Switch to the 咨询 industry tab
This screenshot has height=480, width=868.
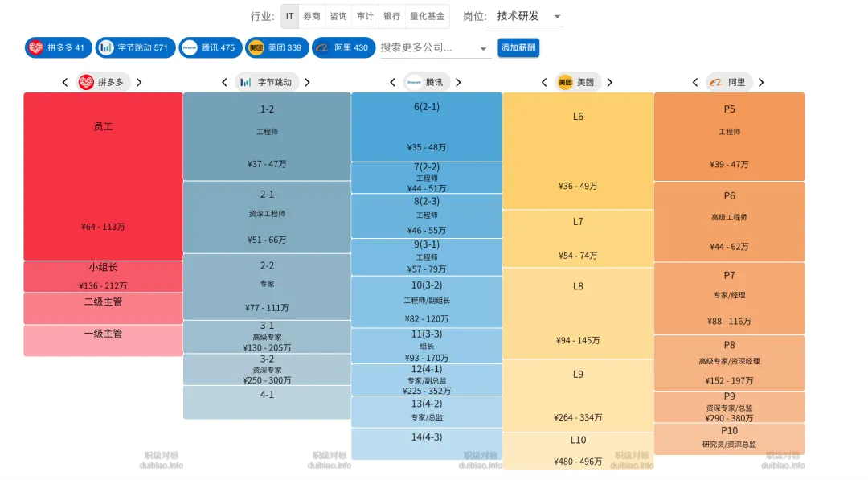(338, 16)
